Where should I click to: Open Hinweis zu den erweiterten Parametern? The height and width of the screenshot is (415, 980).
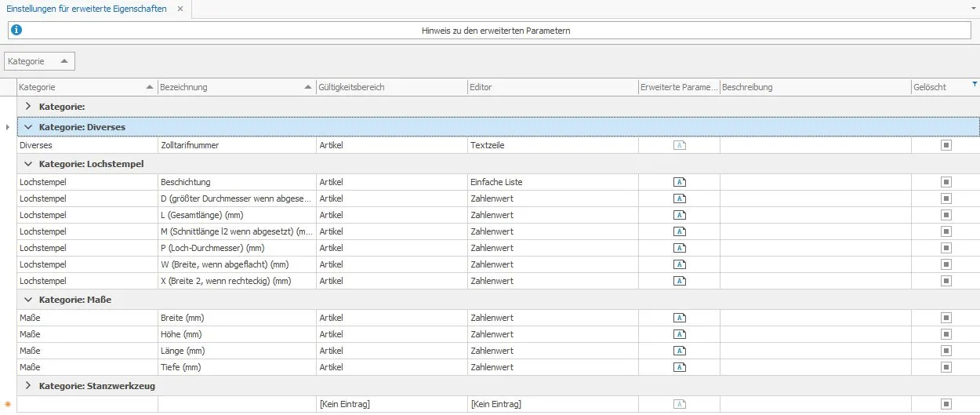[x=495, y=31]
